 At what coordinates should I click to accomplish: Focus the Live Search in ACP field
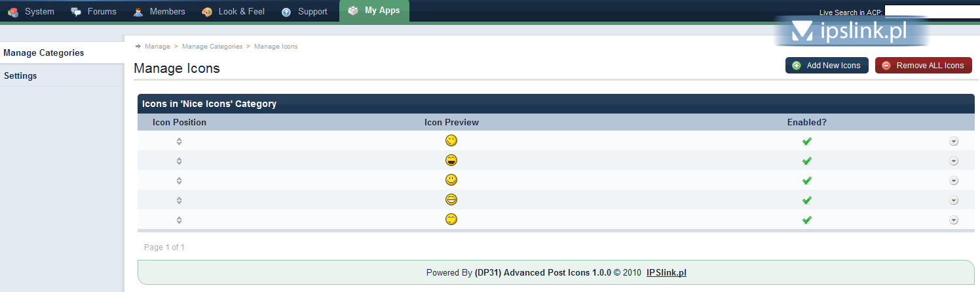coord(932,12)
